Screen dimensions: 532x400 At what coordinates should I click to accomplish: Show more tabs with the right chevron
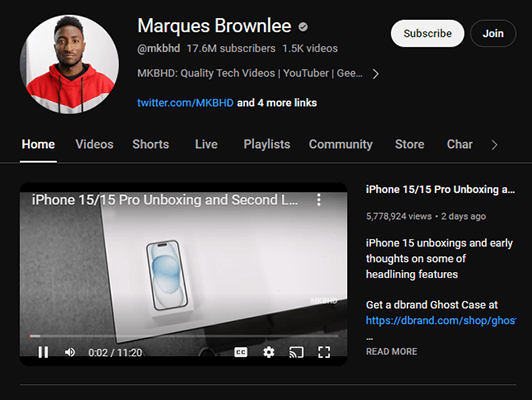[494, 145]
